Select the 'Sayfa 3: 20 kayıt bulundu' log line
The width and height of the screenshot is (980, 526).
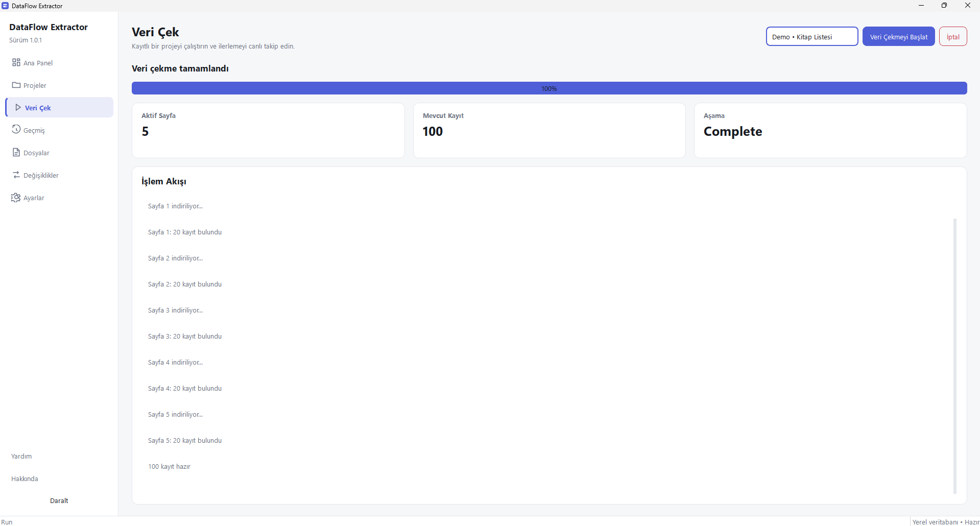185,336
